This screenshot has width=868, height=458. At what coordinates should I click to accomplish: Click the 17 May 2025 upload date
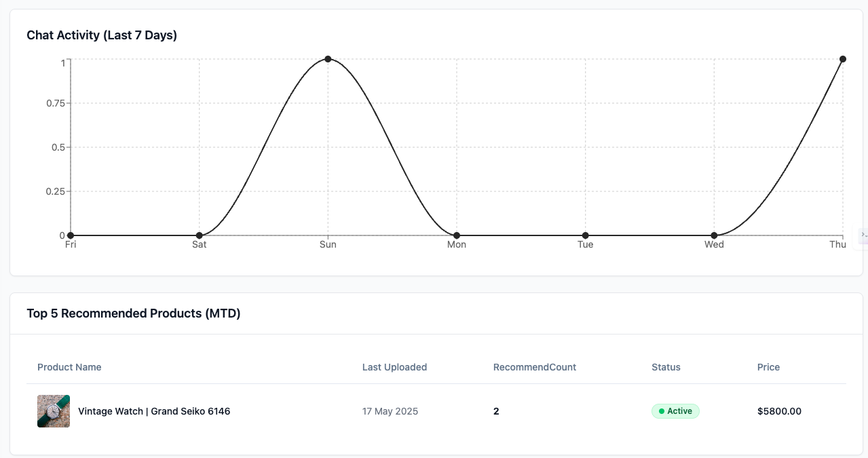(390, 411)
